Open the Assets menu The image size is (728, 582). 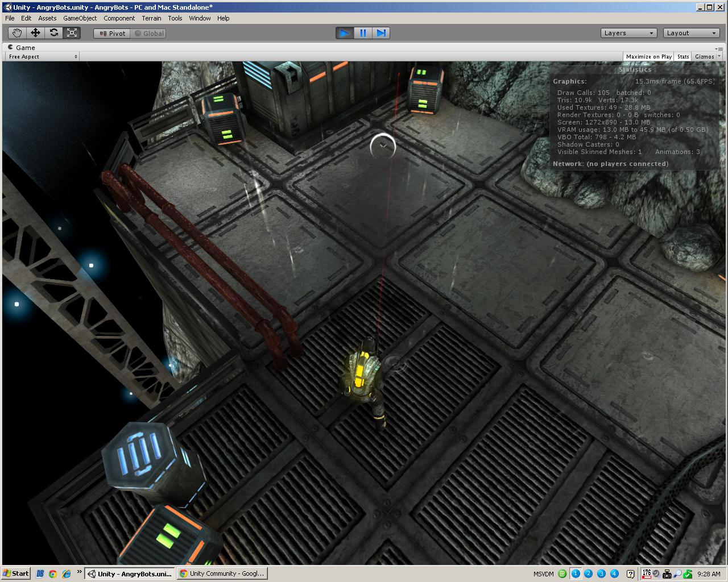tap(47, 18)
